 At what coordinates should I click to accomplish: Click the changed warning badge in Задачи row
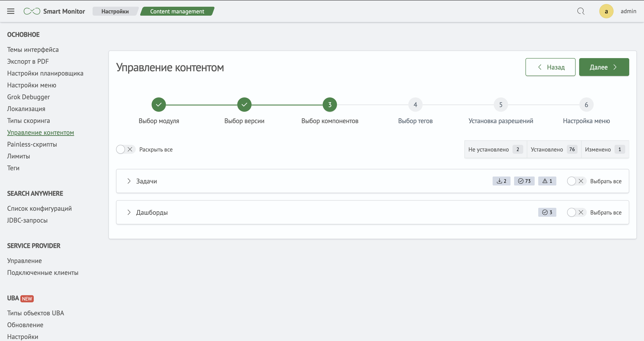pyautogui.click(x=547, y=181)
